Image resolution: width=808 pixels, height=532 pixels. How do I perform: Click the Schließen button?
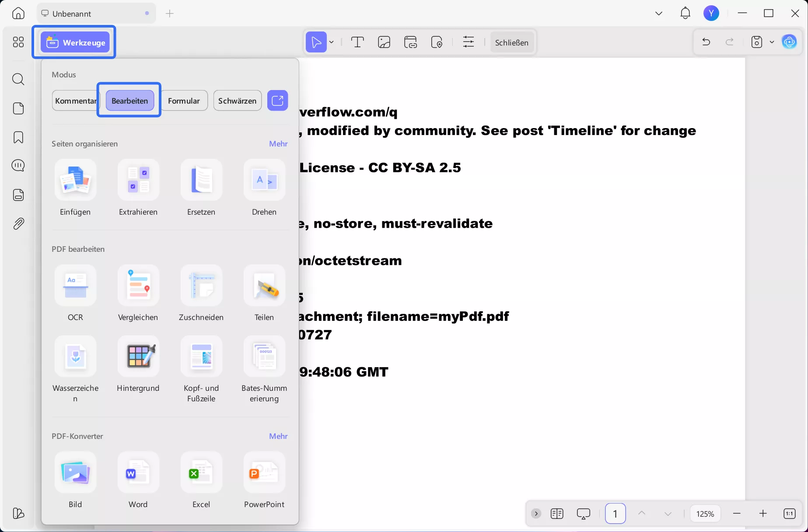(512, 42)
